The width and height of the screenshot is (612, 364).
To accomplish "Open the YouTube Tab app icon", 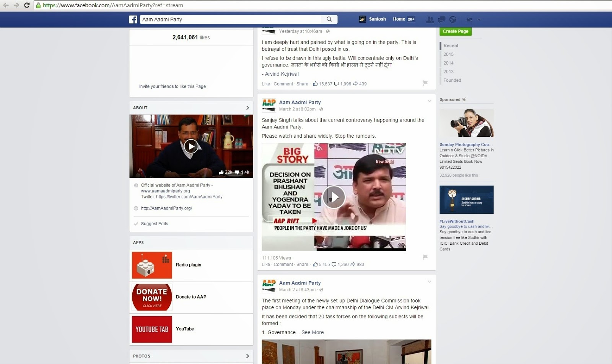I will point(152,329).
